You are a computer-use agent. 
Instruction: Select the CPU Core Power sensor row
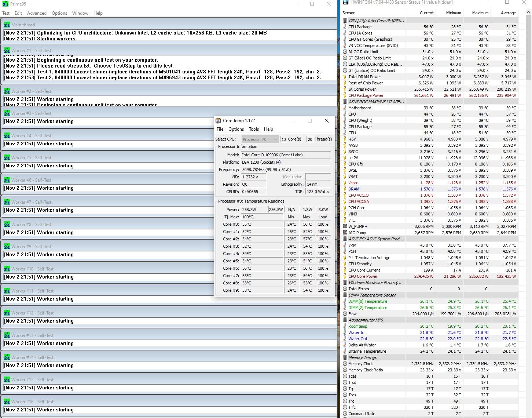click(430, 276)
